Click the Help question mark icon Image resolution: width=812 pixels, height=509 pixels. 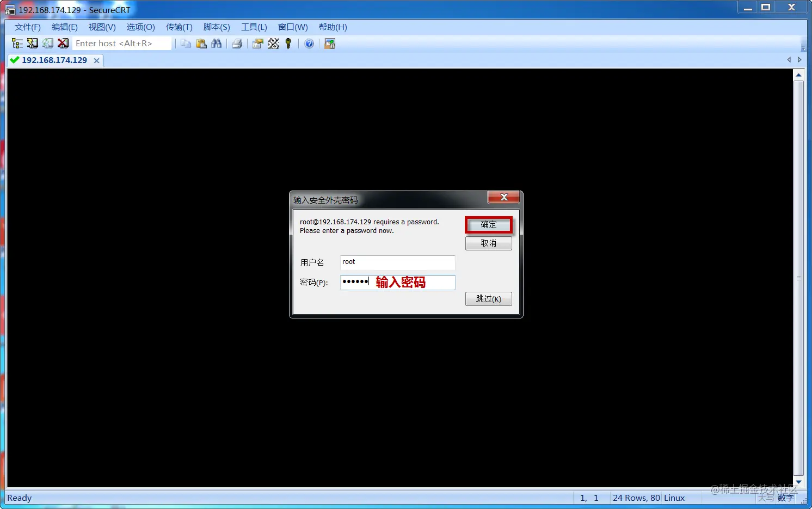[x=309, y=44]
